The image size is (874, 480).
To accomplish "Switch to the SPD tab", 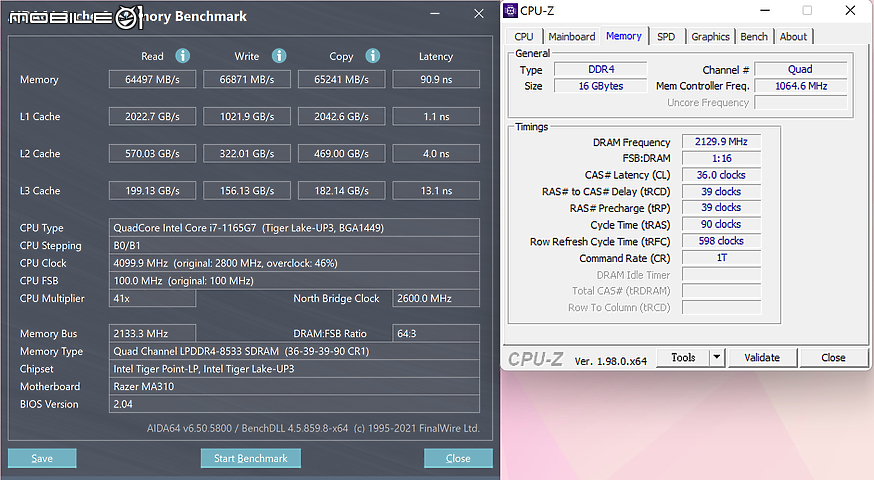I will pyautogui.click(x=666, y=36).
